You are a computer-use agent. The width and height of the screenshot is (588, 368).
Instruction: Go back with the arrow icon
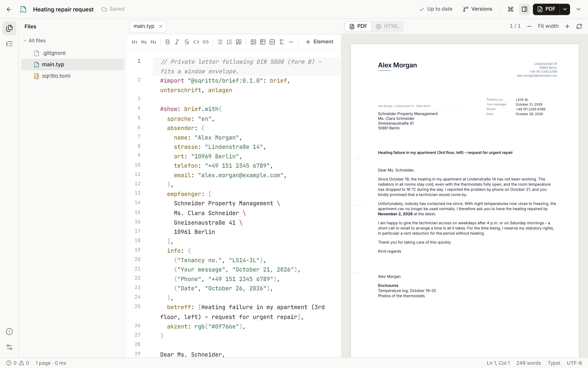tap(9, 9)
